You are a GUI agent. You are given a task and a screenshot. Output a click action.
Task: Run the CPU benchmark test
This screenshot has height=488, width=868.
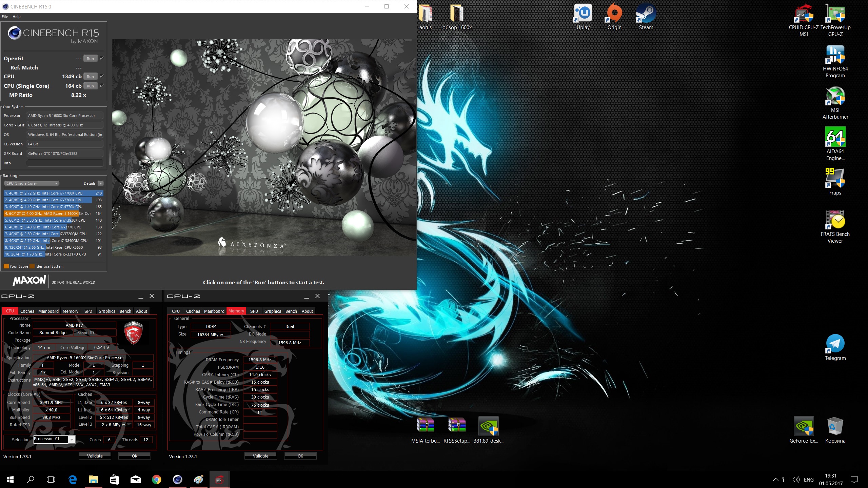(90, 77)
